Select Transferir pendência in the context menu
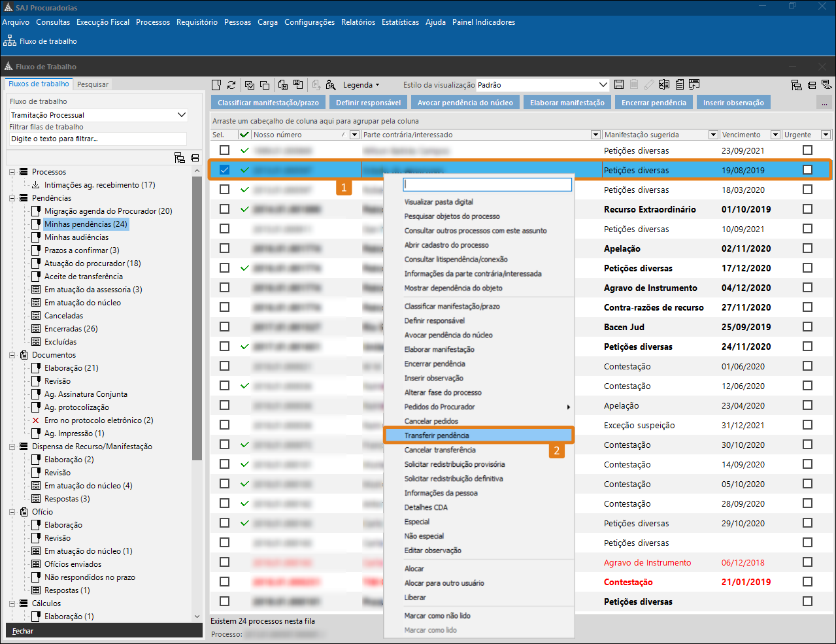This screenshot has width=836, height=644. pos(437,435)
